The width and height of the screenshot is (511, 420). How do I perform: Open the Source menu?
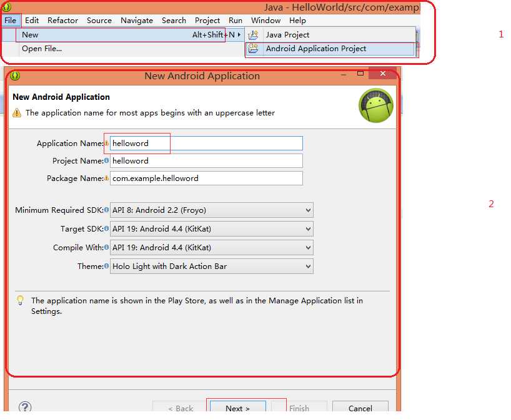point(99,21)
